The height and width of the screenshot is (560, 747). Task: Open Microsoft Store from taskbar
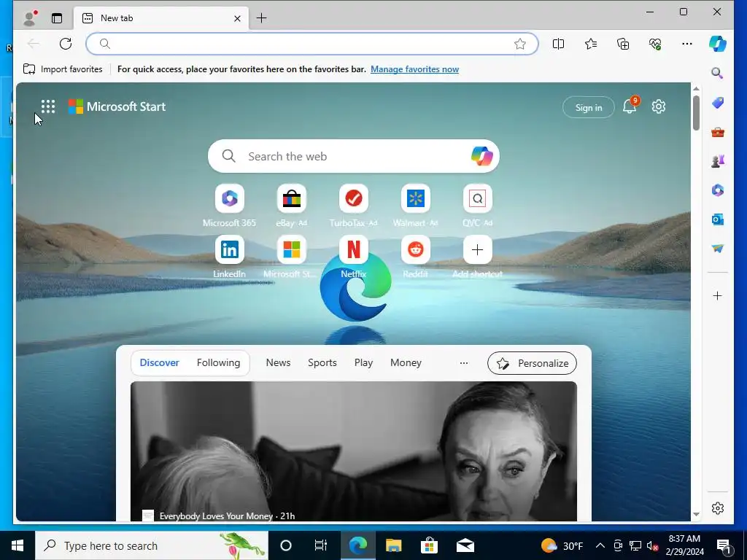429,545
